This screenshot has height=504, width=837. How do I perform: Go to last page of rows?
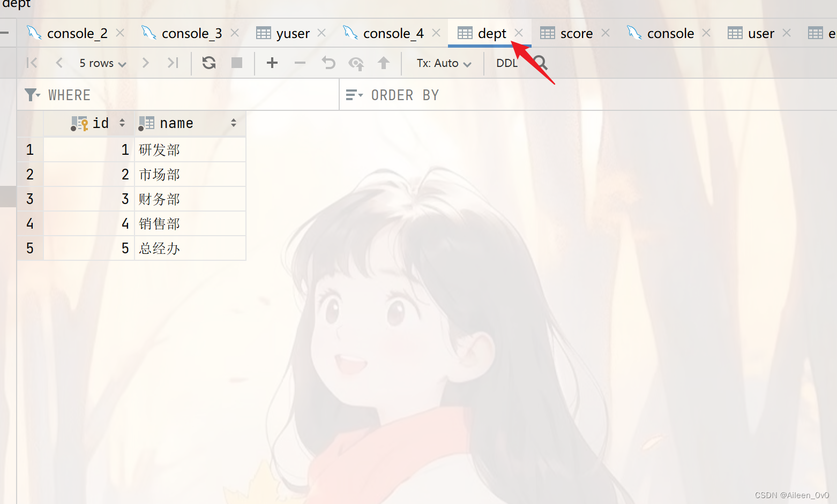[x=173, y=63]
